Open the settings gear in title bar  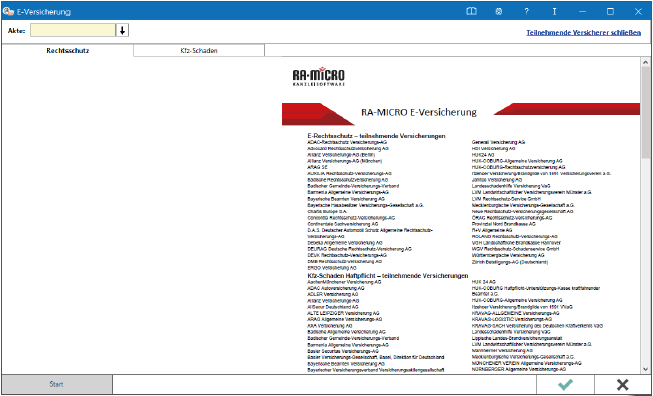tap(498, 12)
